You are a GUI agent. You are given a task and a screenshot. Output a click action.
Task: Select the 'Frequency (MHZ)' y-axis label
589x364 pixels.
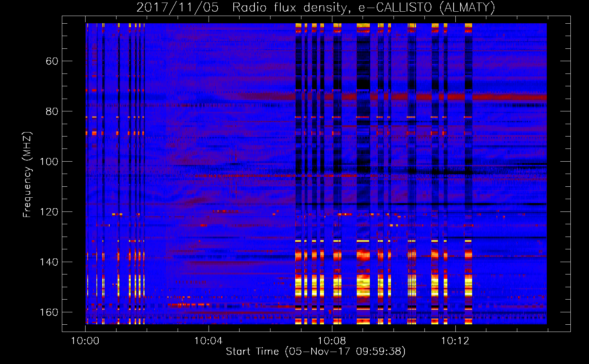coord(27,175)
